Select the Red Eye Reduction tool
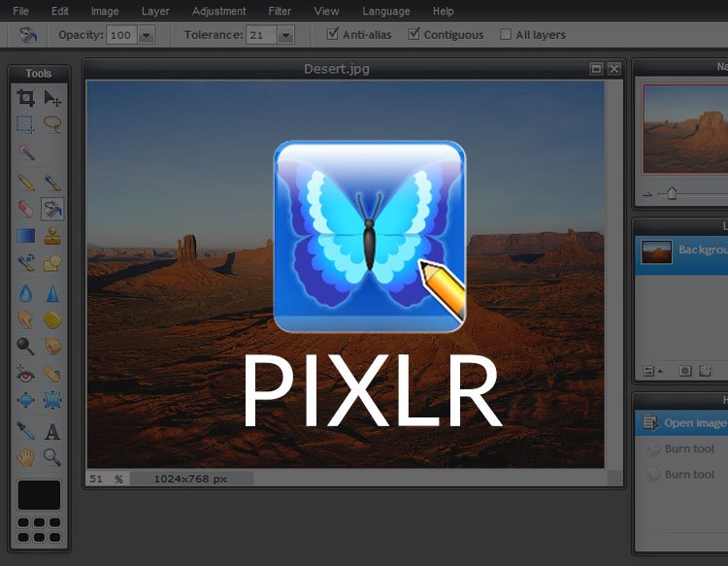Viewport: 728px width, 566px height. coord(25,374)
